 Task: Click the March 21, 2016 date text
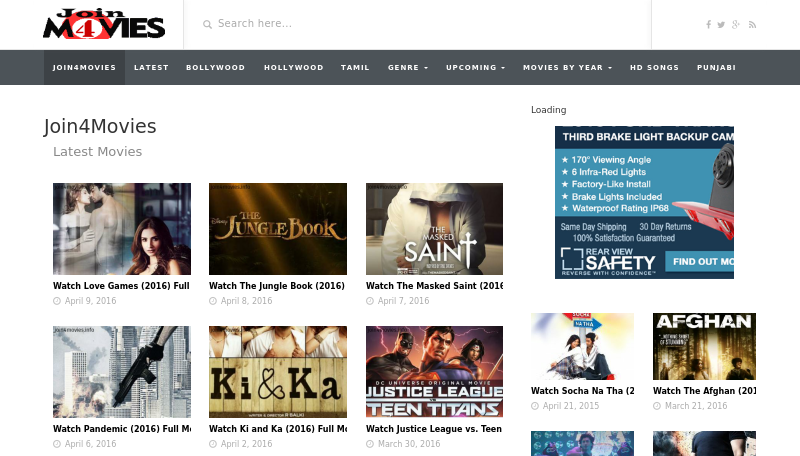[696, 406]
